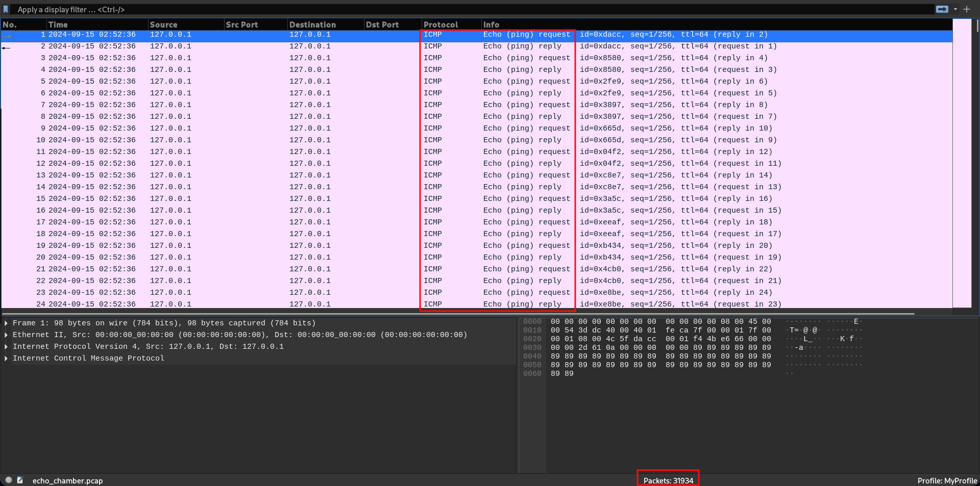Sort packets by the Time column

point(58,24)
